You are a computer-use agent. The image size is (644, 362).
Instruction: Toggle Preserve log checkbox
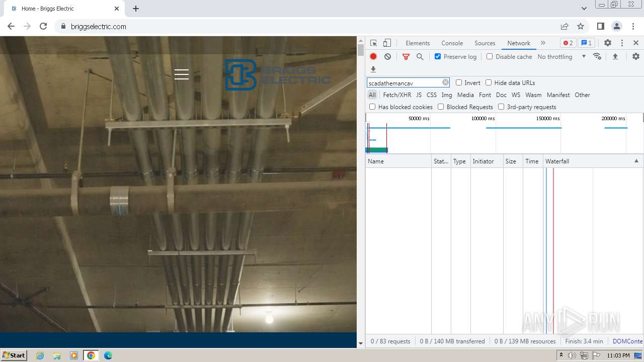click(x=438, y=56)
